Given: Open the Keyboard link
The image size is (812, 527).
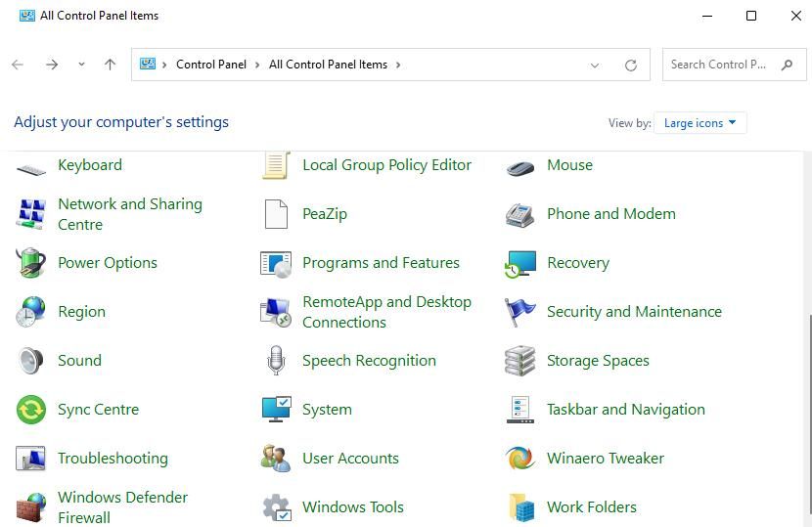Looking at the screenshot, I should (x=90, y=165).
